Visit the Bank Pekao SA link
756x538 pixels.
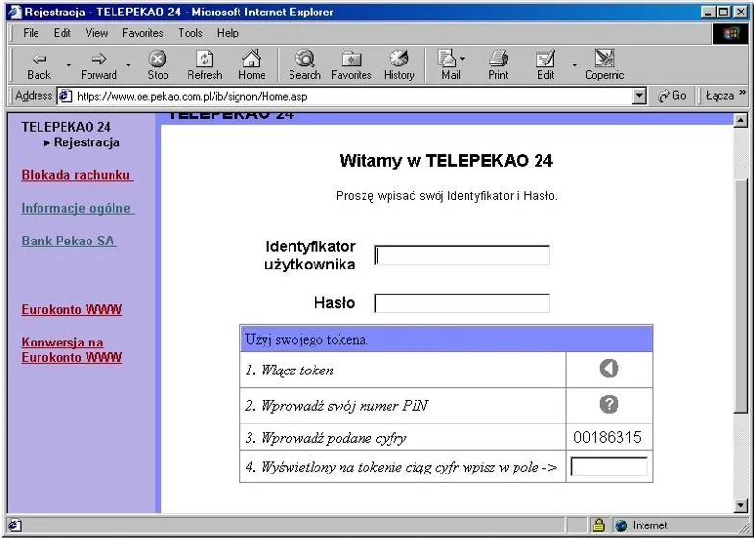(x=68, y=241)
